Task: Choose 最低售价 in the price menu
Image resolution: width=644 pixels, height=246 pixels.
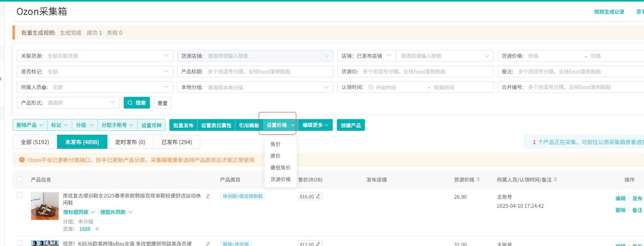Action: pos(281,168)
